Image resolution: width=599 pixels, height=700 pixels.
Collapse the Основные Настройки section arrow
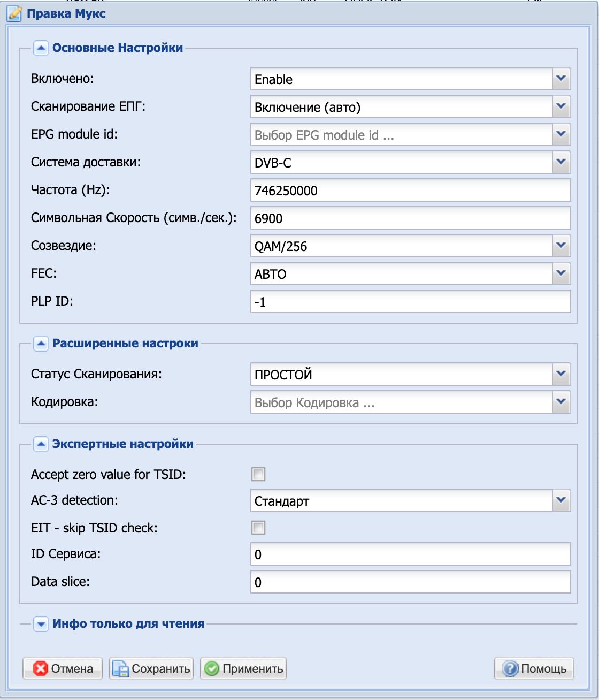point(41,48)
